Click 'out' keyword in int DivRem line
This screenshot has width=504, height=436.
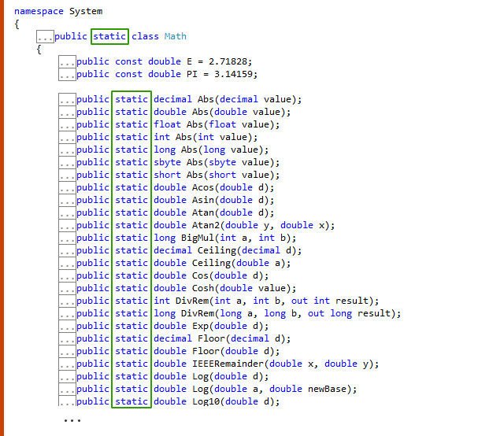point(299,301)
